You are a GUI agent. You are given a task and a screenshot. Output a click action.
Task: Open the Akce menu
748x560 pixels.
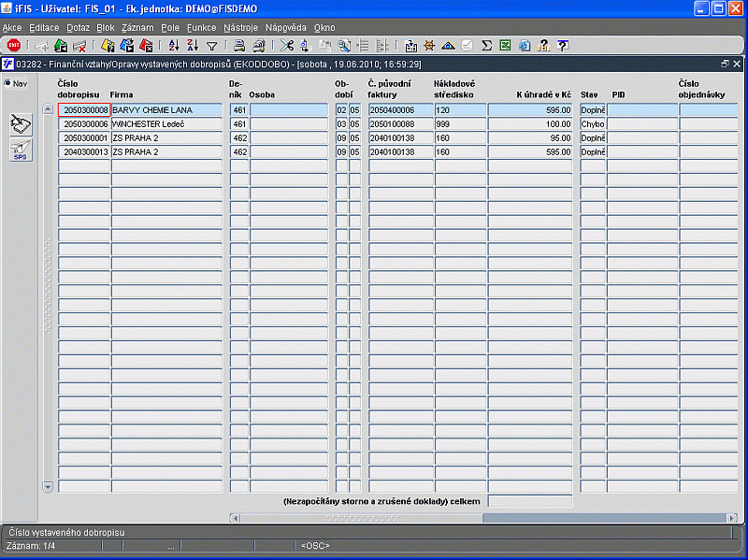(12, 28)
